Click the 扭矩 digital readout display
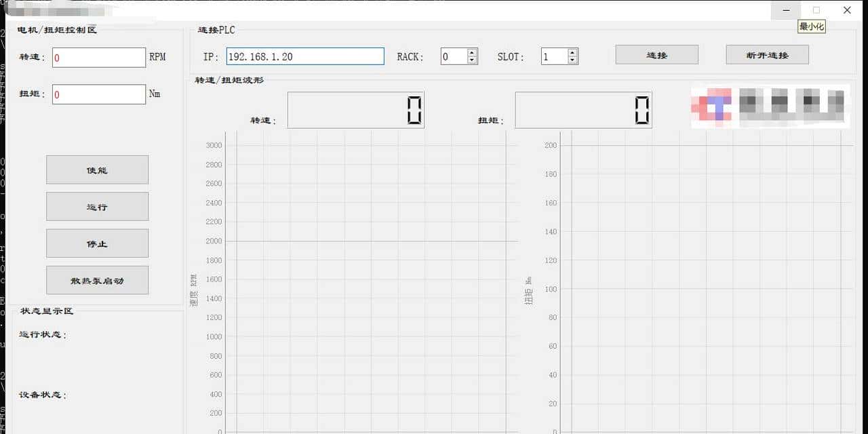 point(583,110)
